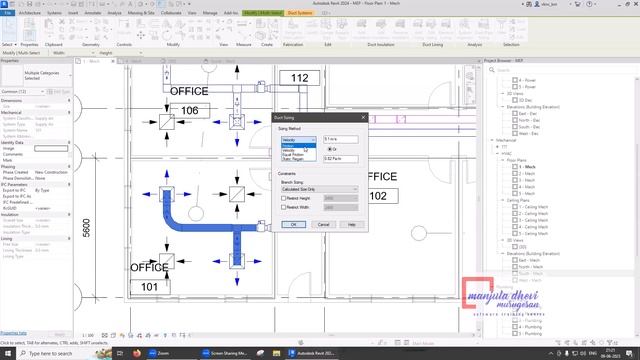640x360 pixels.
Task: Select the Or radio button in Duct Sizing
Action: (330, 149)
